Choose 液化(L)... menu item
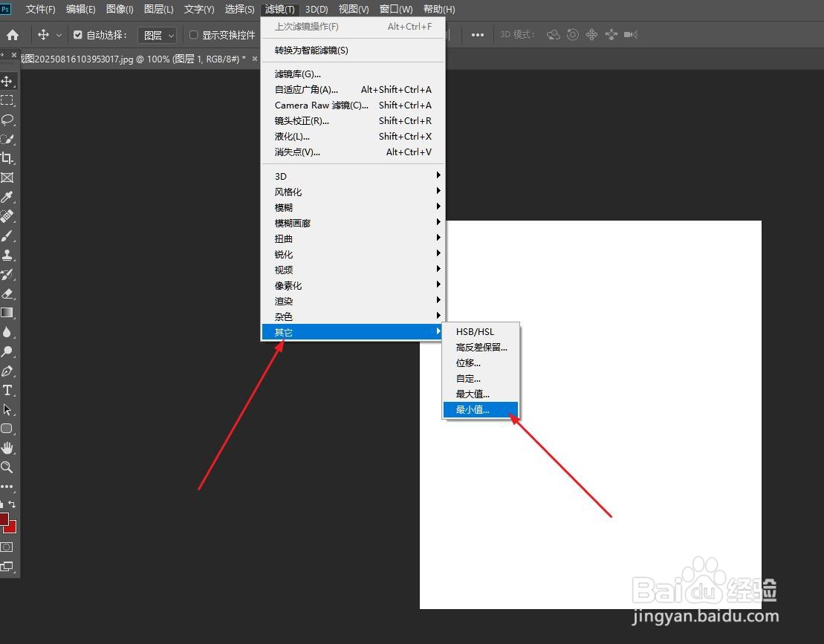The image size is (824, 644). (353, 136)
